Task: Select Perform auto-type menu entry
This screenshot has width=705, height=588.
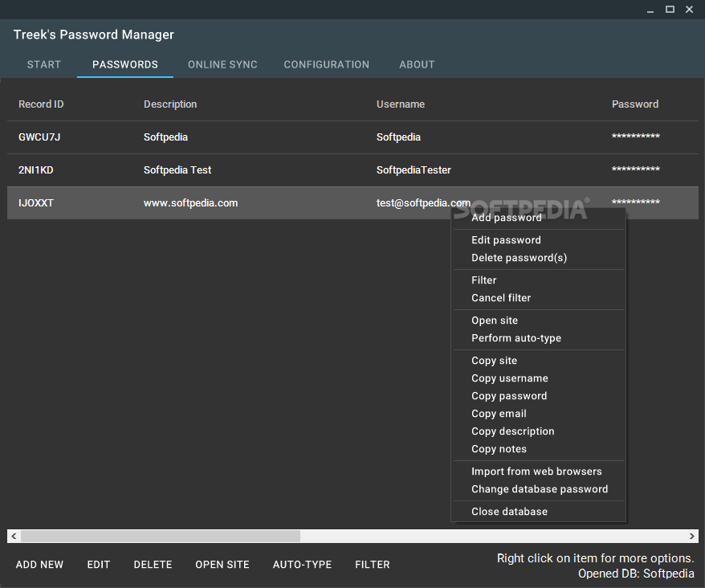Action: (x=538, y=338)
